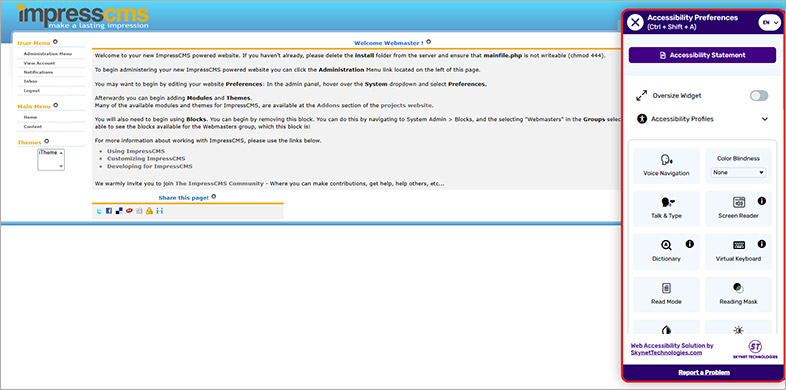Activate the Voice Navigation tile
The width and height of the screenshot is (786, 390).
[666, 166]
